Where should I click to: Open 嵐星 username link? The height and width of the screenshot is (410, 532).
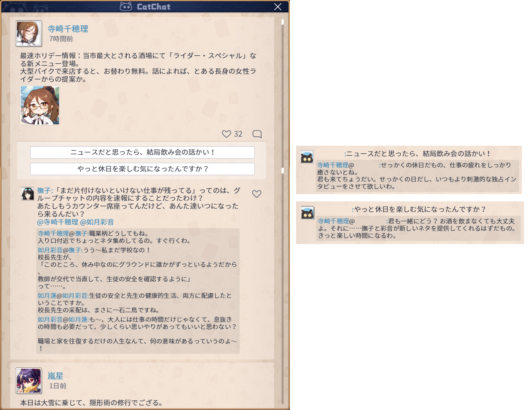(x=55, y=376)
